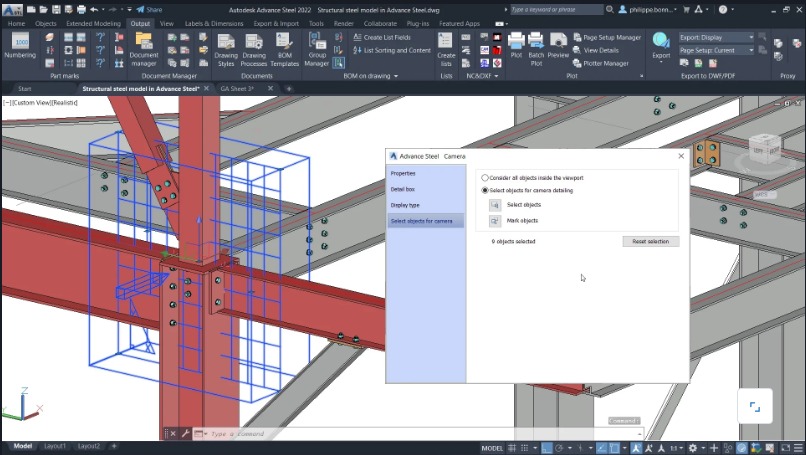Click the keyword search field

556,9
